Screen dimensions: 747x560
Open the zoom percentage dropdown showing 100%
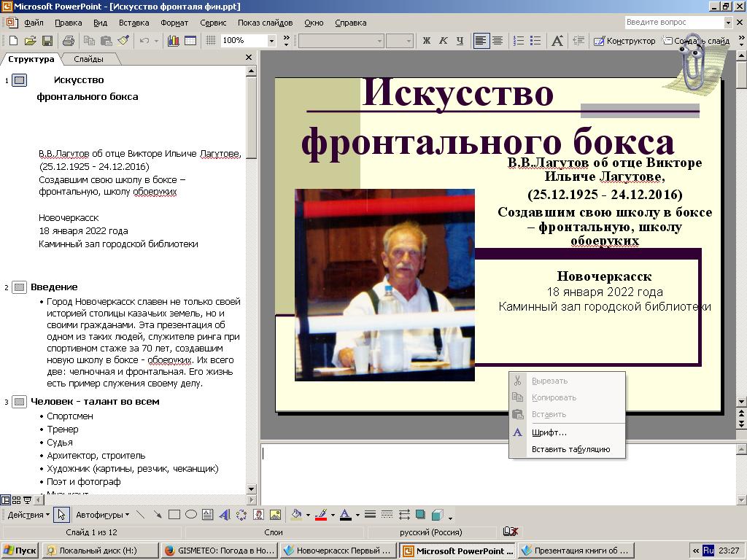pos(271,41)
